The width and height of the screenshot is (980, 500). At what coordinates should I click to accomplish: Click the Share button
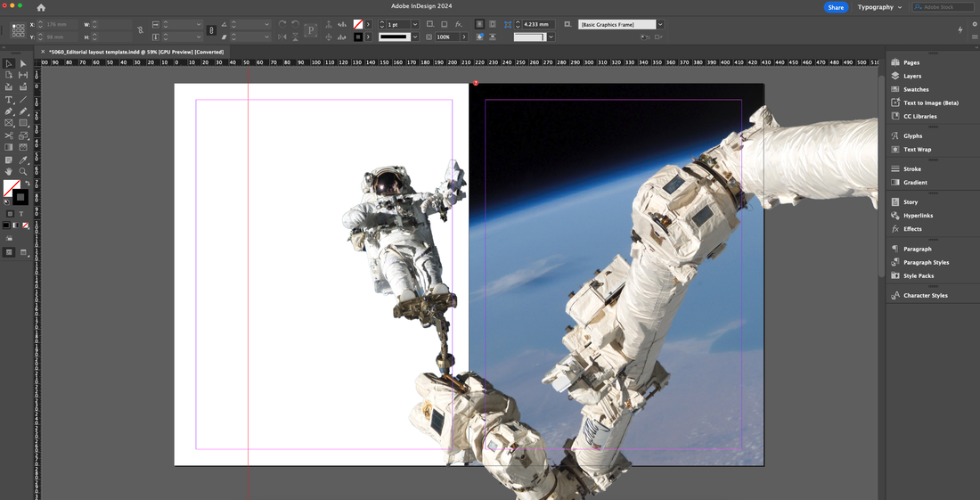coord(836,7)
